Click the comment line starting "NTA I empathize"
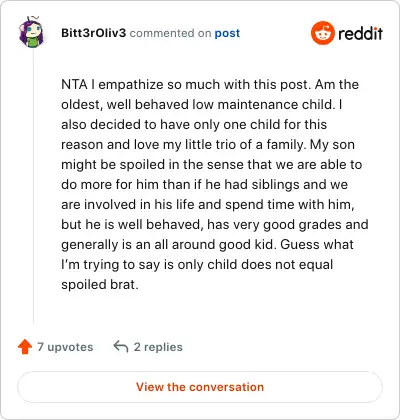The height and width of the screenshot is (420, 400). (x=210, y=84)
